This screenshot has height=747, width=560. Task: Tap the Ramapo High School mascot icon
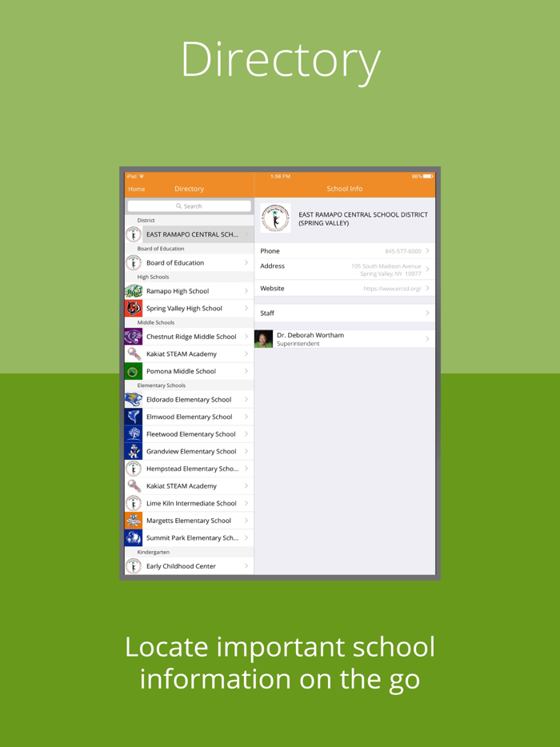coord(134,291)
